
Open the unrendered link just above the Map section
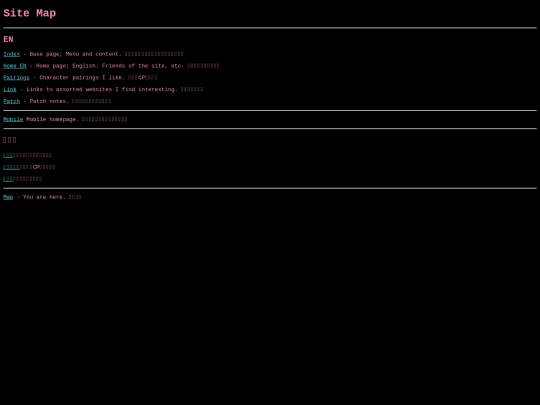click(8, 179)
